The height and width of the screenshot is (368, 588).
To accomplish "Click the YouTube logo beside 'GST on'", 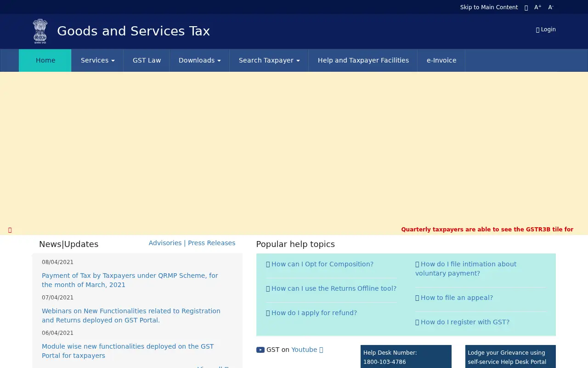I will point(260,350).
